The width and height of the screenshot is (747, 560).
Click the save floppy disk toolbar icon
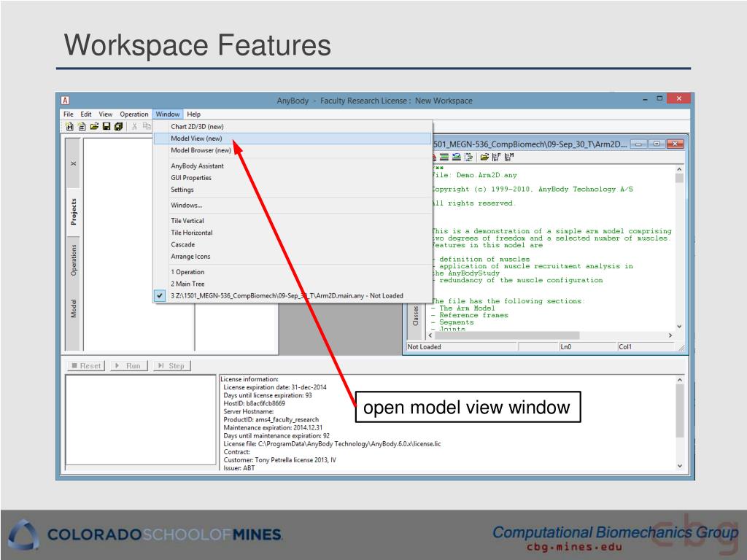(107, 127)
